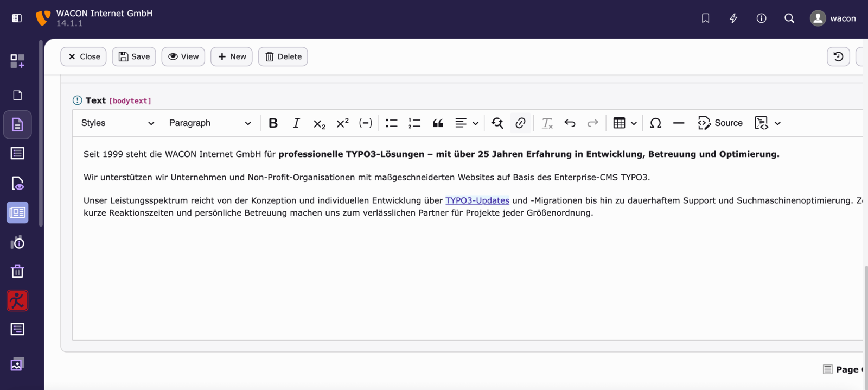This screenshot has height=390, width=868.
Task: Insert a numbered list
Action: 414,123
